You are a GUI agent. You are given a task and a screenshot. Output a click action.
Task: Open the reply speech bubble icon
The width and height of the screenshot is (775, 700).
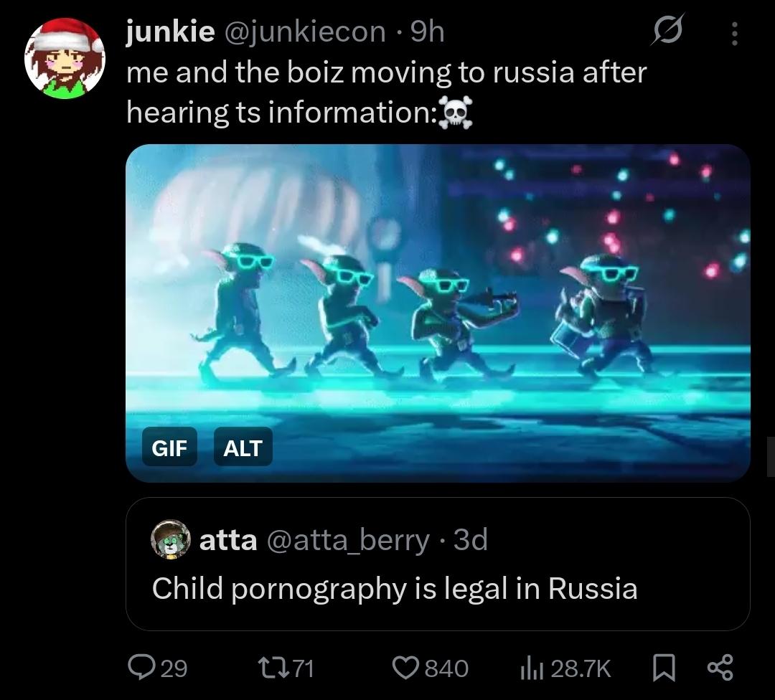(x=141, y=668)
